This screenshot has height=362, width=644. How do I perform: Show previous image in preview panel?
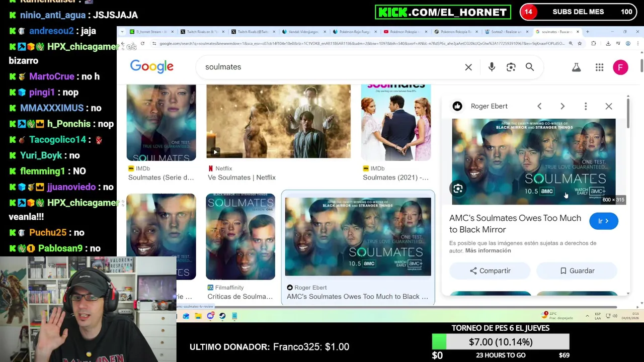(539, 106)
